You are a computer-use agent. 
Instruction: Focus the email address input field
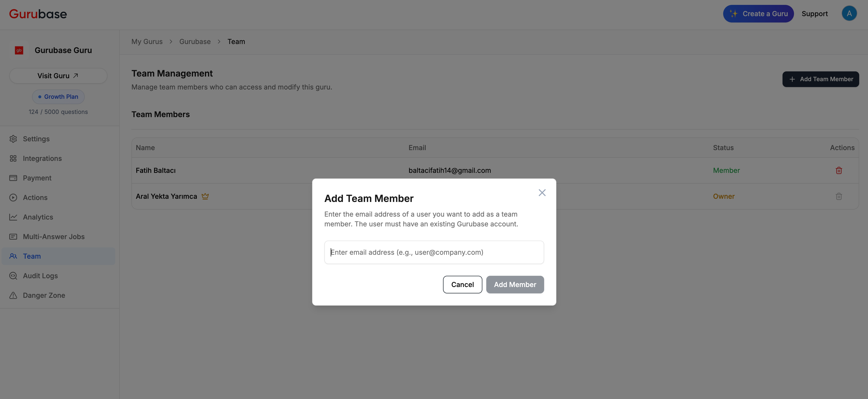pos(434,252)
